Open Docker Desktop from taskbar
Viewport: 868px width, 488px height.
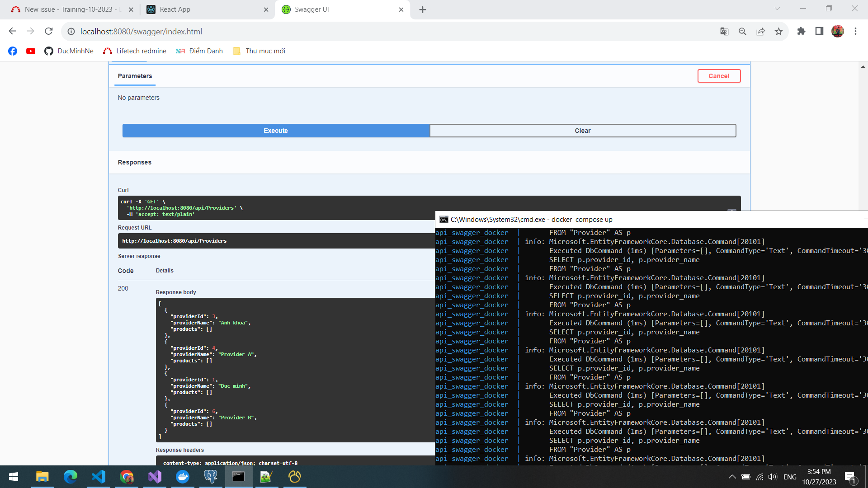183,477
